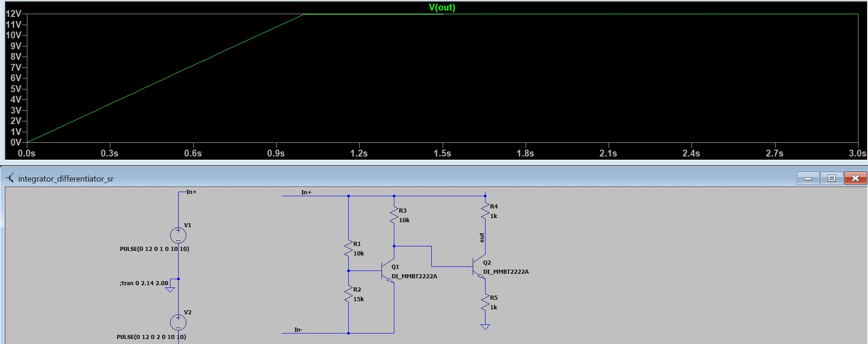Click the ground symbol near the tran directive
This screenshot has height=344, width=868.
pos(170,289)
